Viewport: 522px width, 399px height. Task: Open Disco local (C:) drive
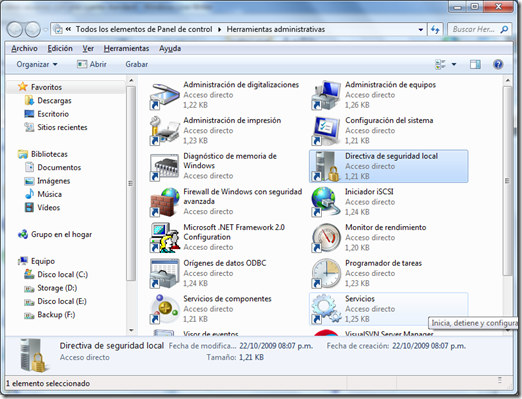(x=62, y=274)
